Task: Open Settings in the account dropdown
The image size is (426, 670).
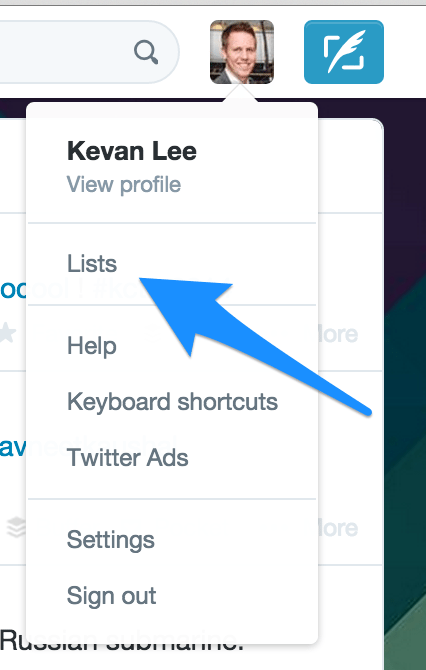Action: (x=111, y=540)
